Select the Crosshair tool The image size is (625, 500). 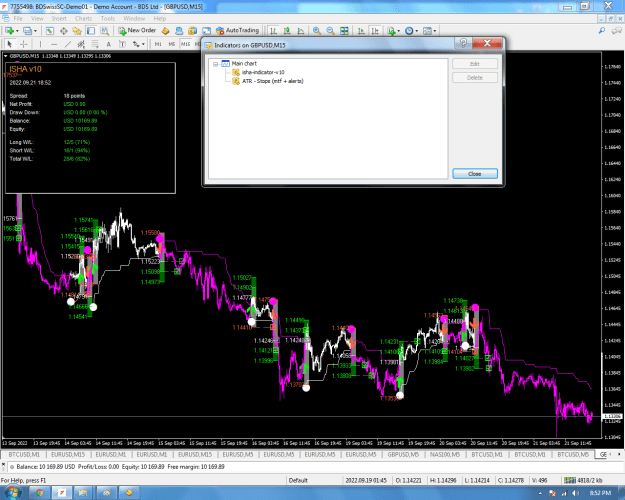(24, 44)
